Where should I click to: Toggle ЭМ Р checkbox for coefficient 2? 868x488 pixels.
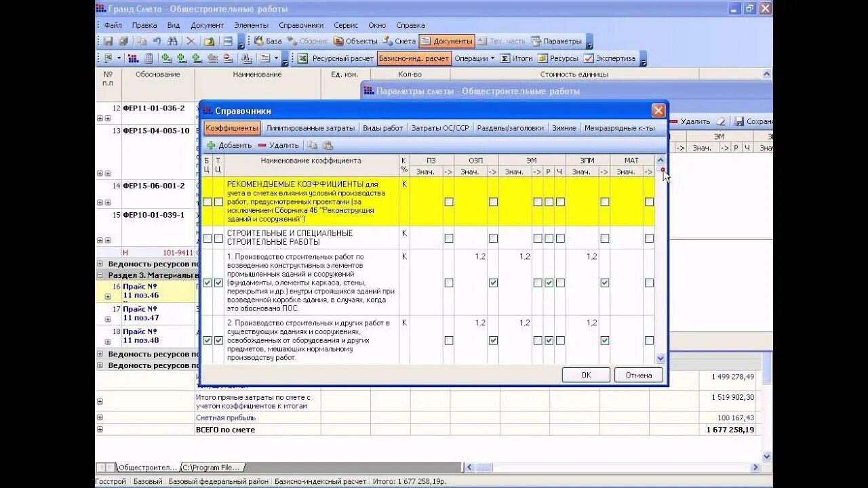tap(549, 340)
